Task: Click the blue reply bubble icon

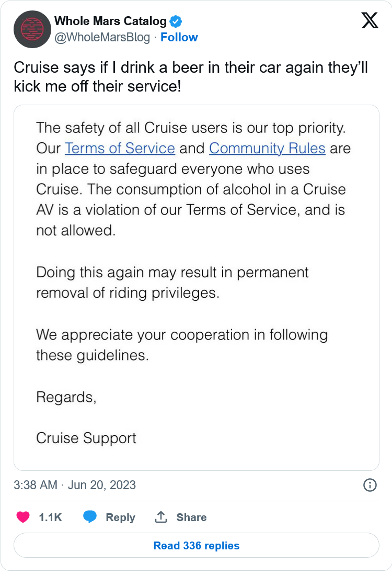Action: pyautogui.click(x=89, y=517)
